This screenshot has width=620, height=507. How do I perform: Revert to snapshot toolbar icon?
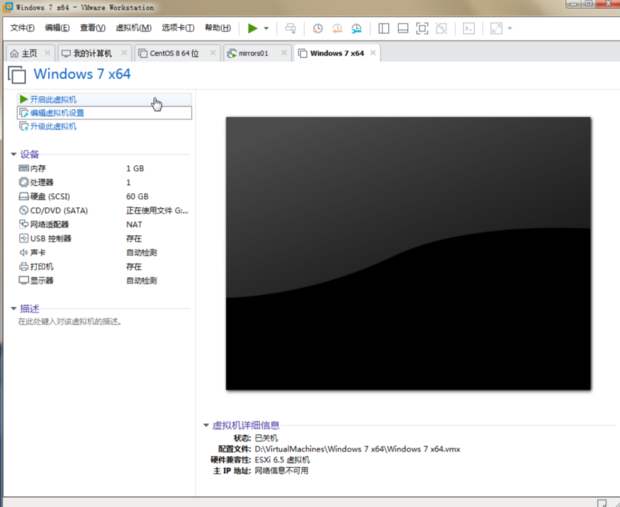pos(337,28)
